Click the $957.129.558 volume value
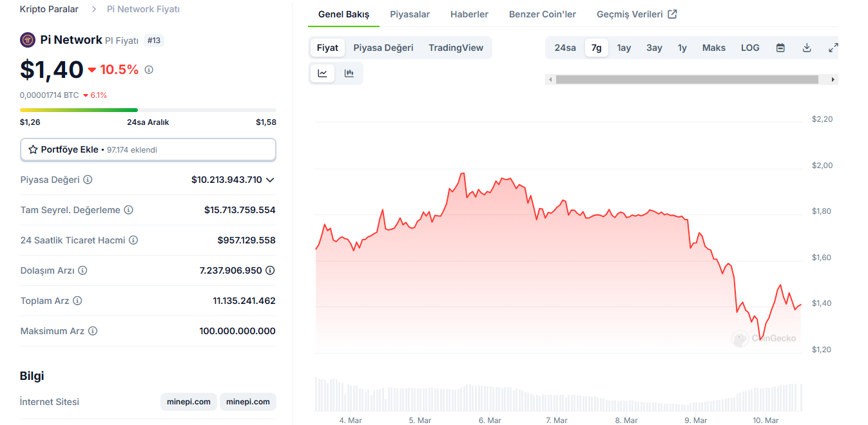 click(x=246, y=240)
